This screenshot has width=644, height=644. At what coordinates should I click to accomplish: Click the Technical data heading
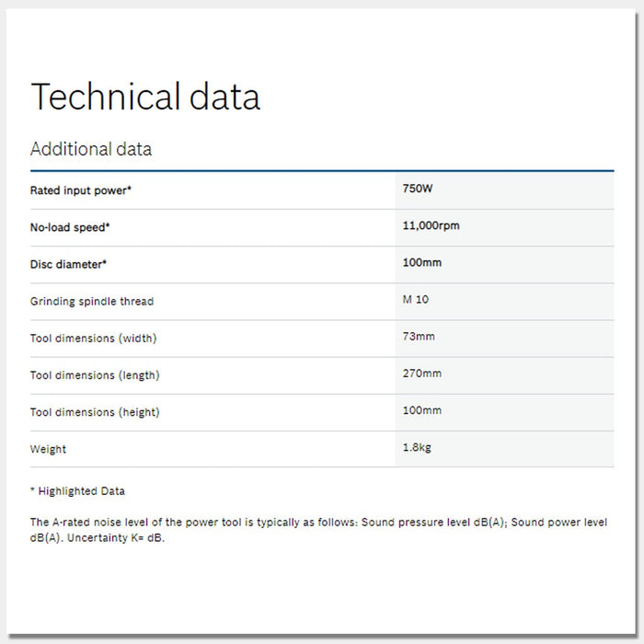click(x=145, y=97)
